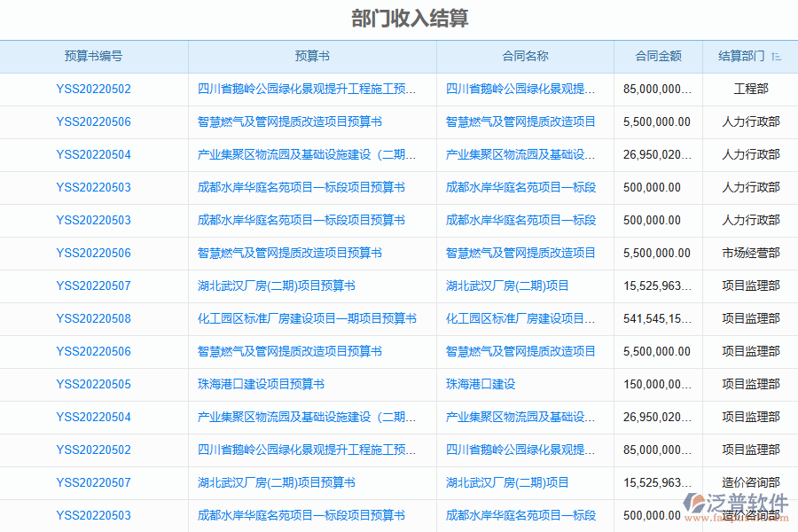
Task: Click the sort icon beside 结算部门 header
Action: [777, 57]
